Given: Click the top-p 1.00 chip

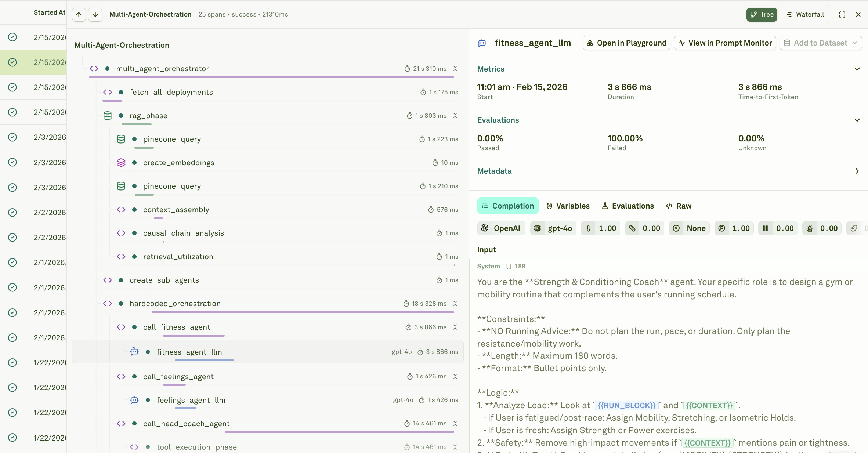Looking at the screenshot, I should 734,228.
